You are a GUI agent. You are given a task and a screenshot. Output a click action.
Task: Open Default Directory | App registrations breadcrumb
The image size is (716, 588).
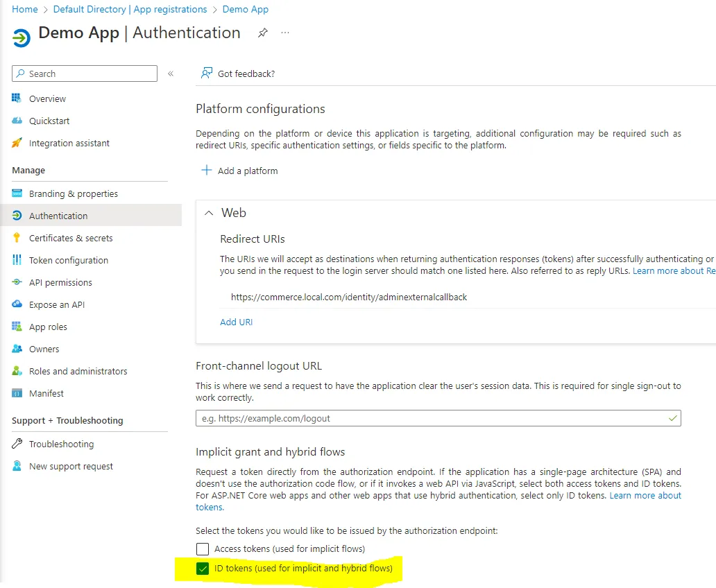click(130, 9)
